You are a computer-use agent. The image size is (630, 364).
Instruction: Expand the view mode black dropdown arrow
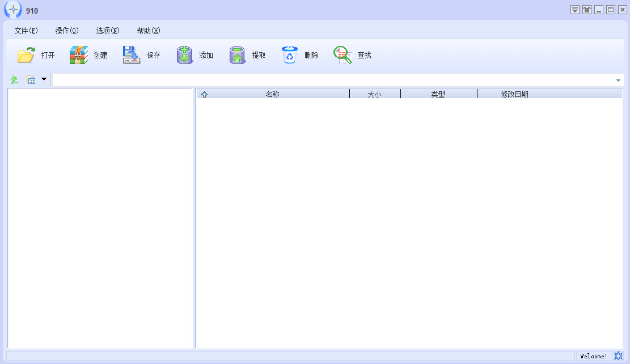(x=44, y=79)
